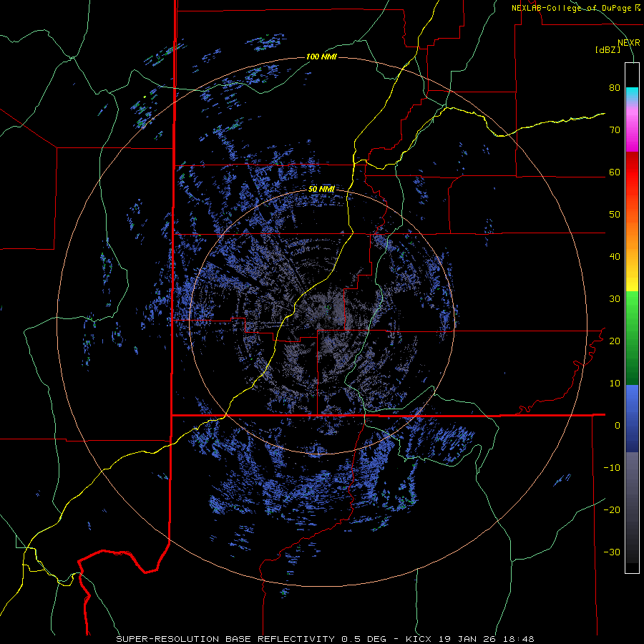This screenshot has width=644, height=644.
Task: Click the 10 value on the dBZ scale
Action: [x=615, y=384]
